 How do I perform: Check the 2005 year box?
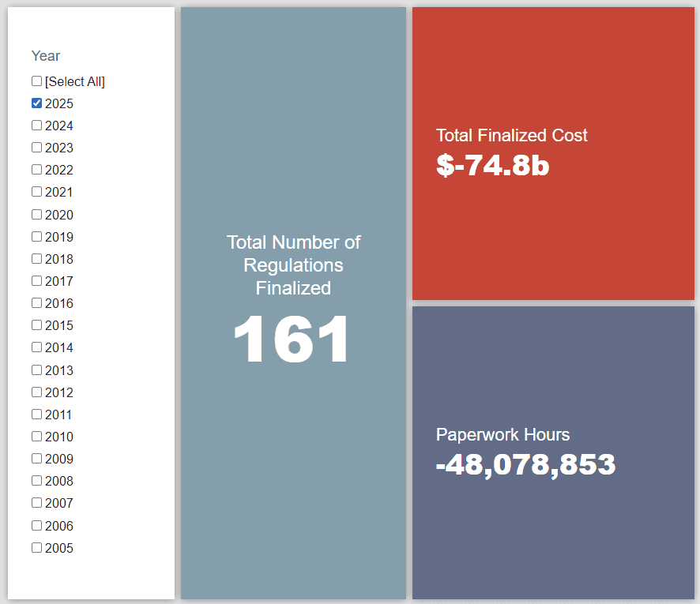click(x=37, y=548)
